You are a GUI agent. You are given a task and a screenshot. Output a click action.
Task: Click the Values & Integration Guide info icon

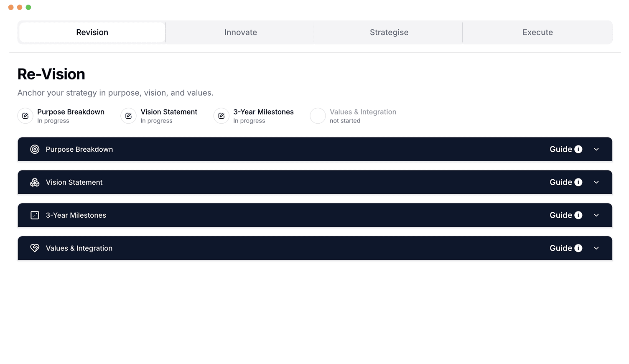[x=578, y=248]
